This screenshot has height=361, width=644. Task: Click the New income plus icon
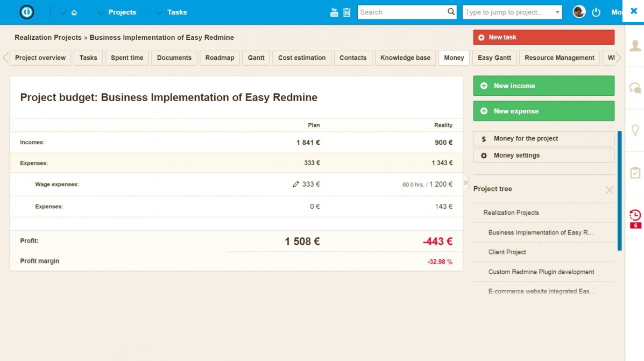[x=484, y=86]
